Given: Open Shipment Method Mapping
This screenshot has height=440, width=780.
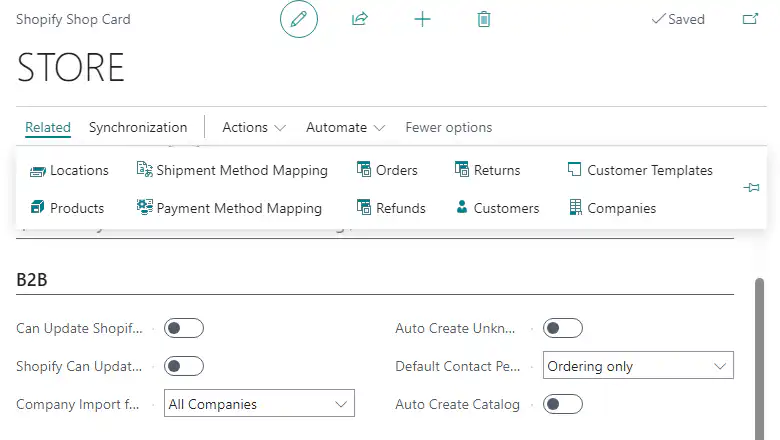Looking at the screenshot, I should pos(232,170).
